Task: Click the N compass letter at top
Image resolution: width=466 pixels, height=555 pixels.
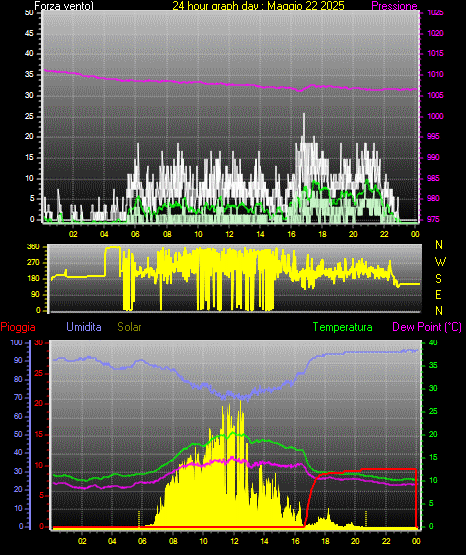Action: [439, 245]
